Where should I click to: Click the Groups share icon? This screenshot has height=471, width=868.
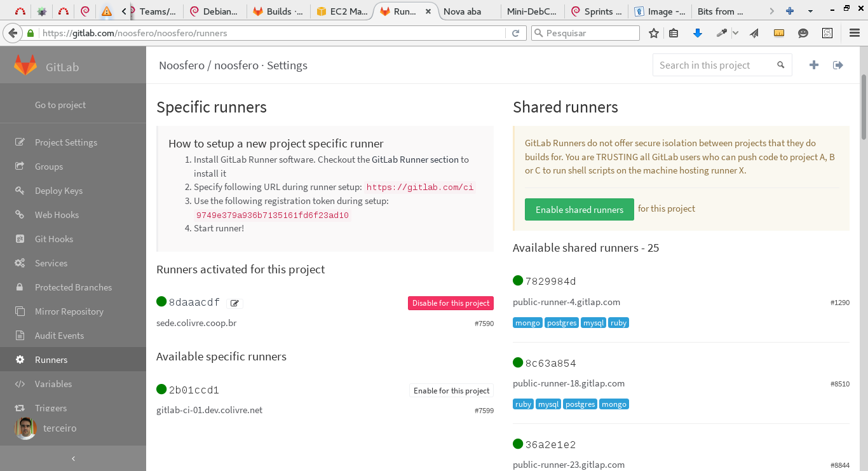click(20, 167)
